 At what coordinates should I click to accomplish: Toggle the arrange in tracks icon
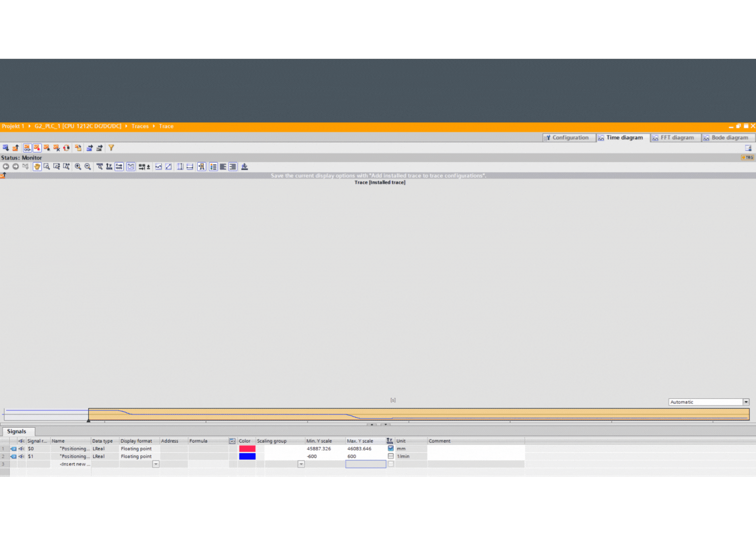131,167
